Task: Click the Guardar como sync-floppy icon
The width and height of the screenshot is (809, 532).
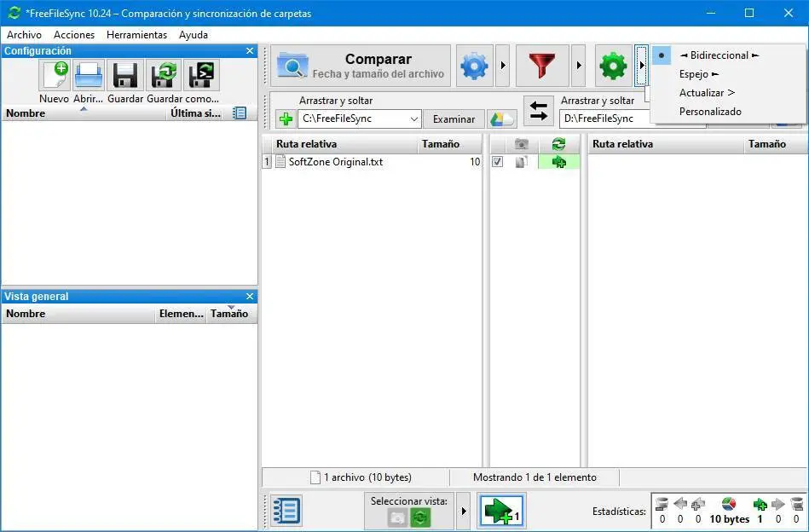Action: 163,75
